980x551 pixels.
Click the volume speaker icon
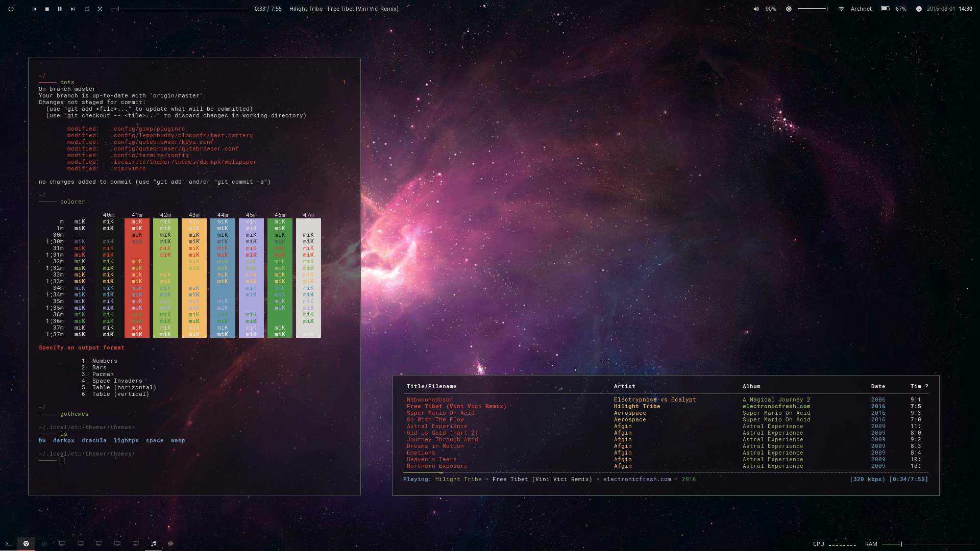[x=756, y=9]
